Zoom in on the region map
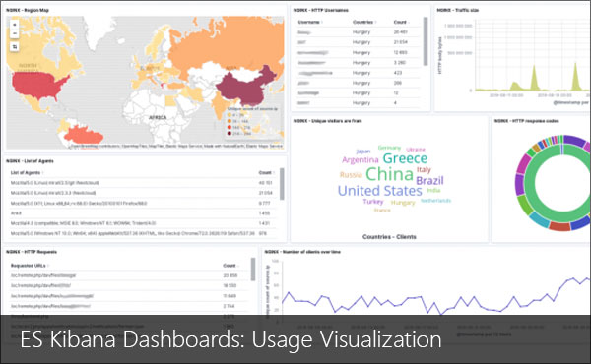 point(15,25)
